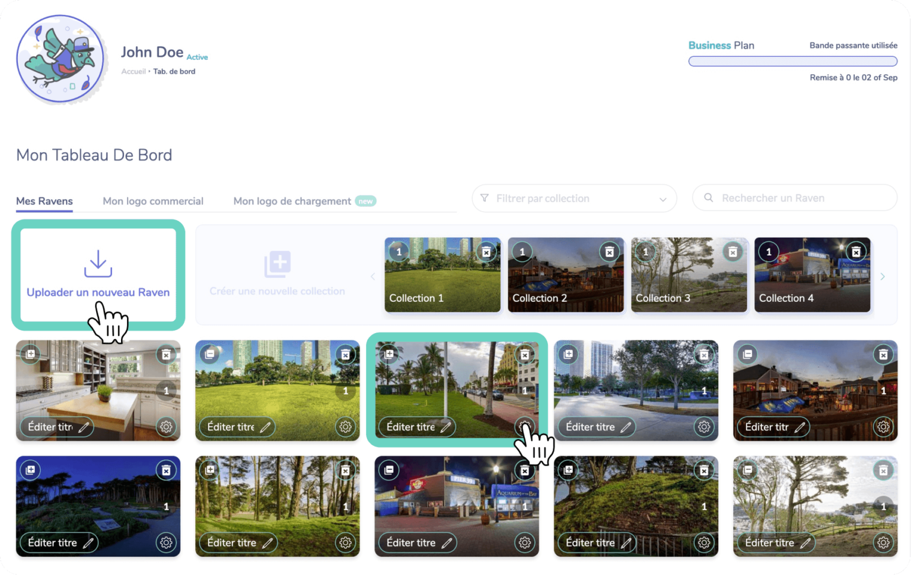Open settings gear on palm tree street Raven
Image resolution: width=911 pixels, height=588 pixels.
(x=524, y=426)
